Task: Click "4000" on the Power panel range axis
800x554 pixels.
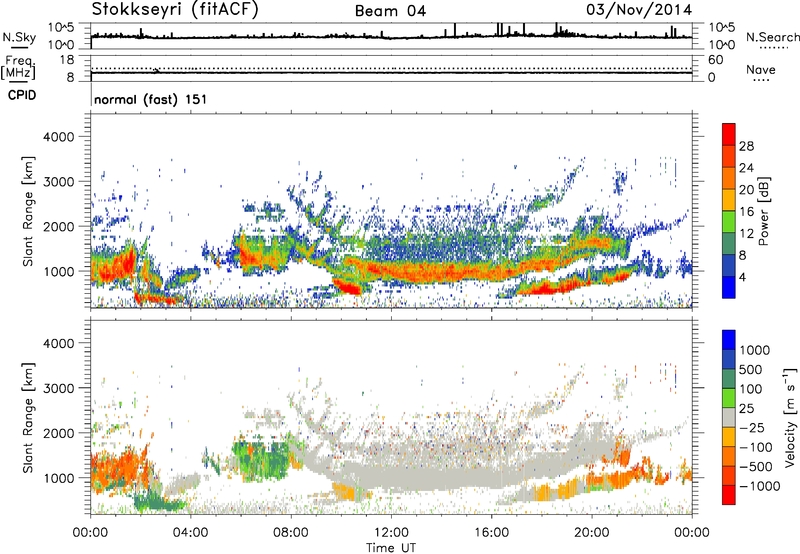Action: pos(58,137)
